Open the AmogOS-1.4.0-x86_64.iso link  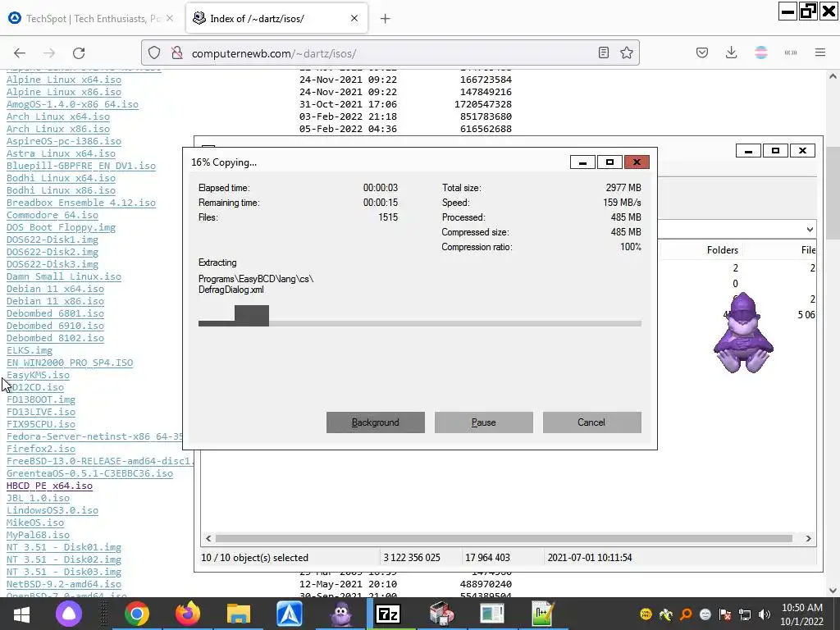point(72,104)
